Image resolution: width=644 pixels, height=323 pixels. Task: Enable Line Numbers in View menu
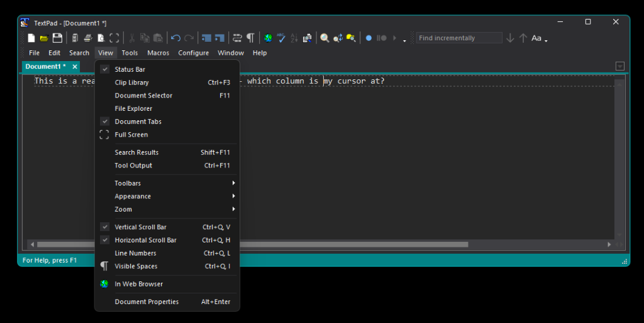coord(167,253)
